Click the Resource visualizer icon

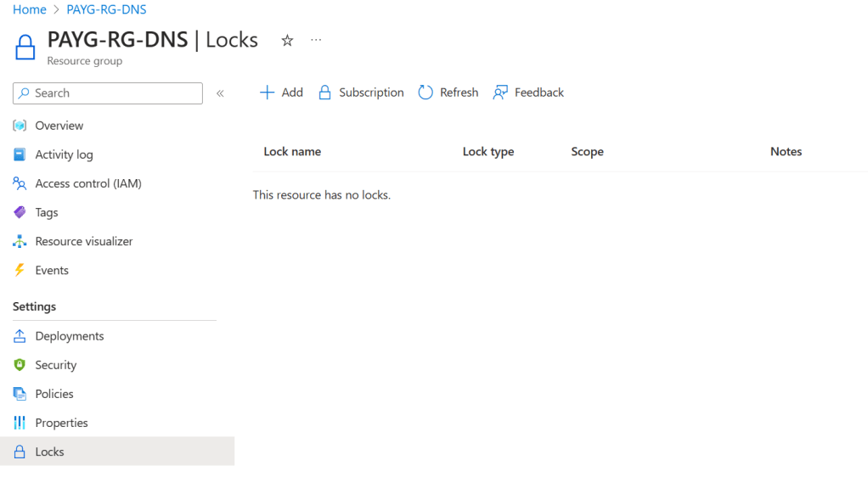20,241
